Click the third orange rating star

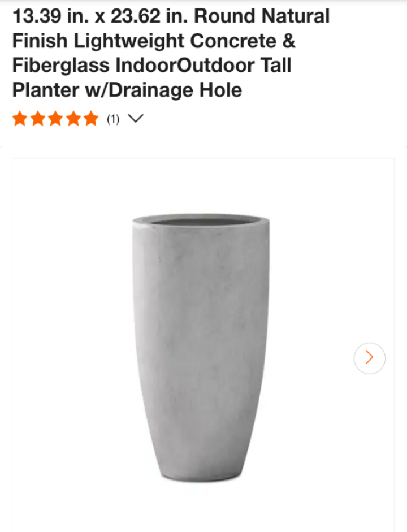55,119
